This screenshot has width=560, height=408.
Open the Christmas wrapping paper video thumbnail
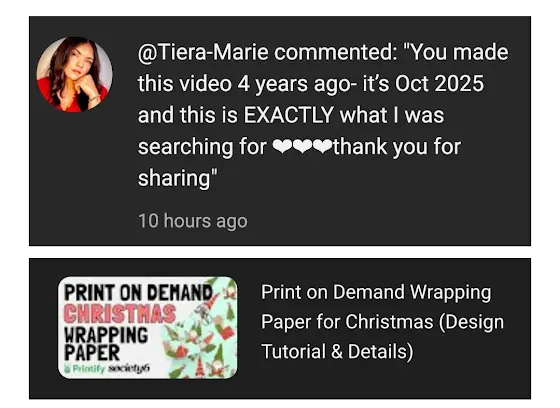pyautogui.click(x=148, y=327)
